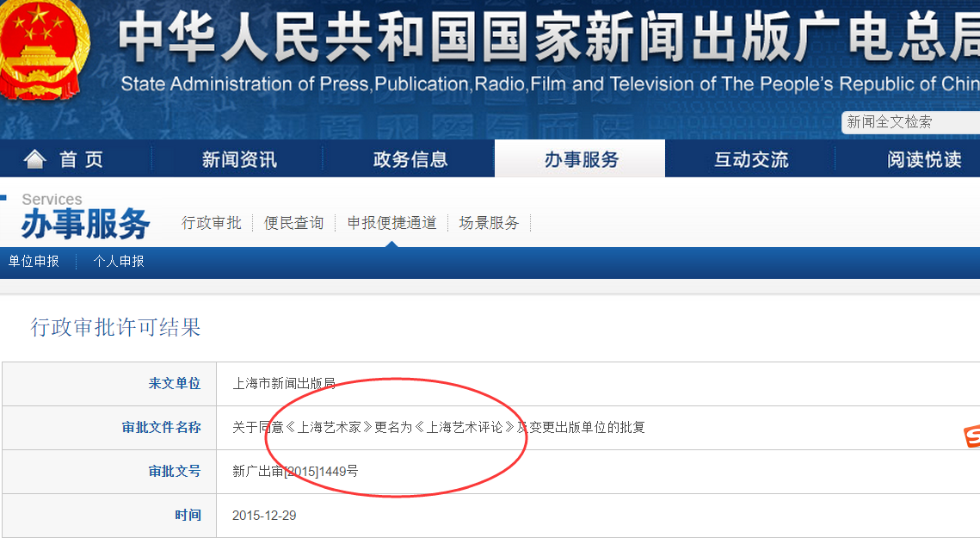Click the national emblem logo
Image resolution: width=980 pixels, height=538 pixels.
42,50
